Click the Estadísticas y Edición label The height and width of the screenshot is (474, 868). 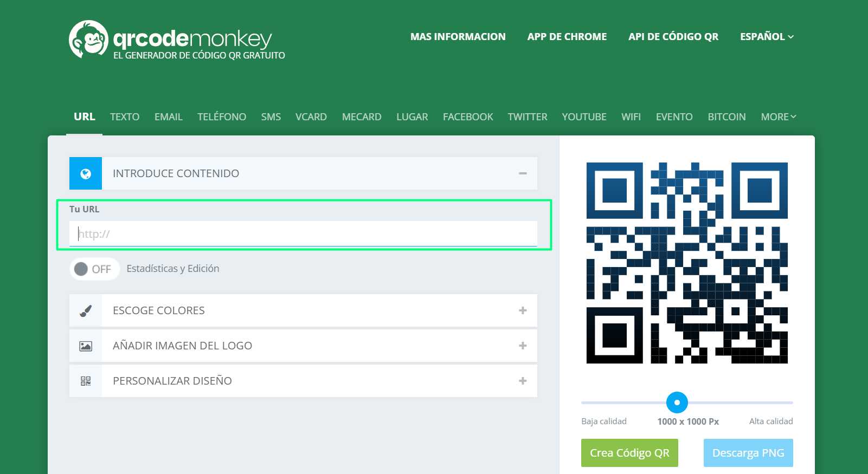[x=173, y=269]
